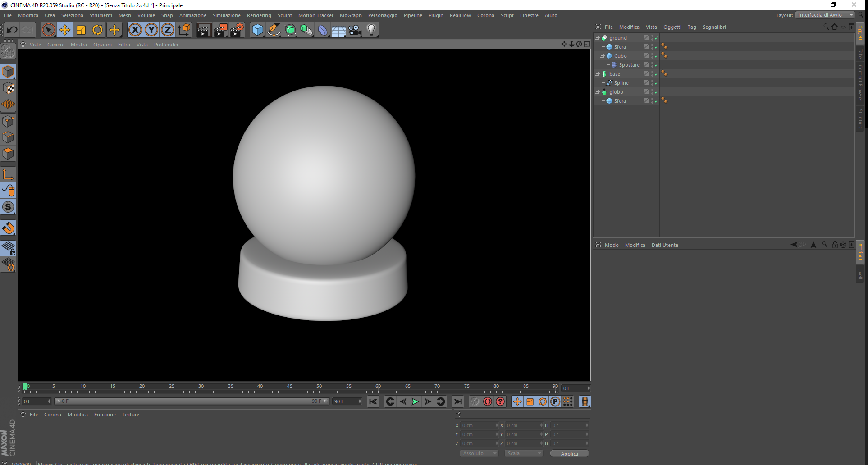Click the Scale tool icon in the top toolbar
This screenshot has width=868, height=465.
click(x=81, y=30)
